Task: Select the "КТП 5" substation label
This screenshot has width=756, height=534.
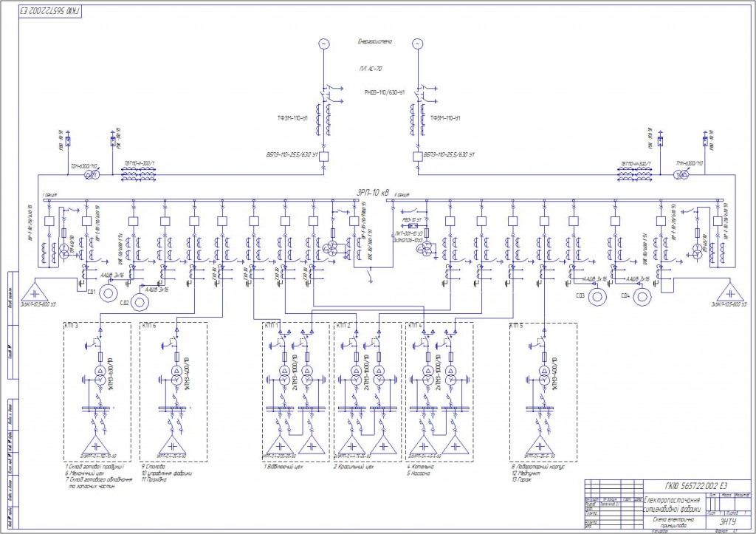Action: point(516,326)
